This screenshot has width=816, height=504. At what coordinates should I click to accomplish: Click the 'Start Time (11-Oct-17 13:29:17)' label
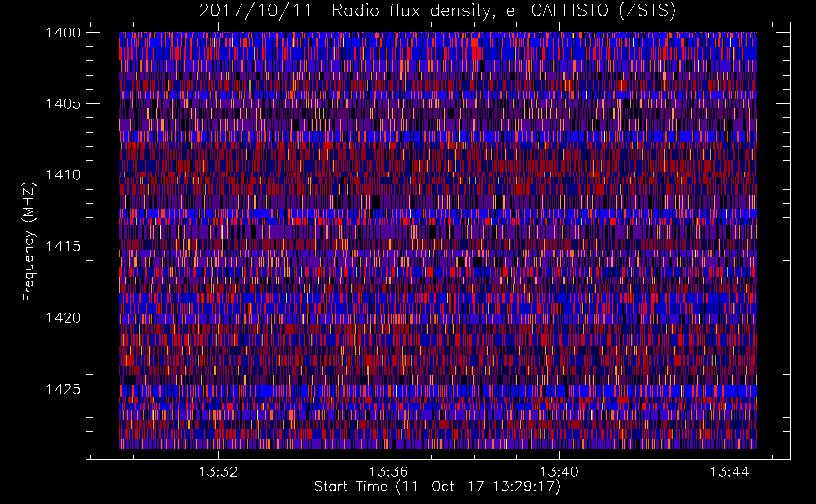(437, 487)
